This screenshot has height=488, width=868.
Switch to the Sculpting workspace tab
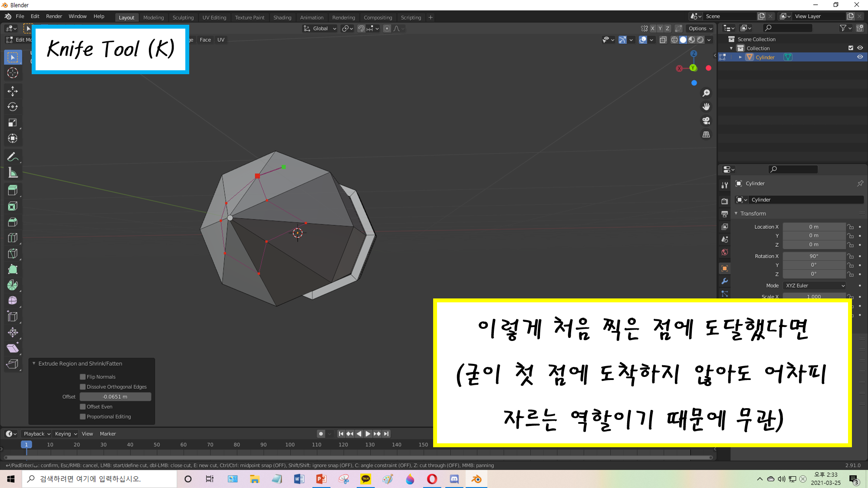click(x=183, y=17)
